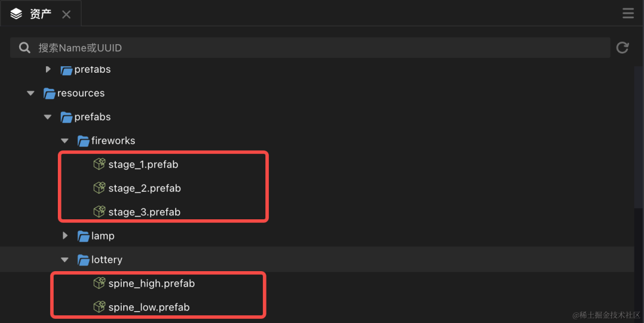Focus the 搜索Name或UUID search field
The width and height of the screenshot is (644, 323).
310,48
